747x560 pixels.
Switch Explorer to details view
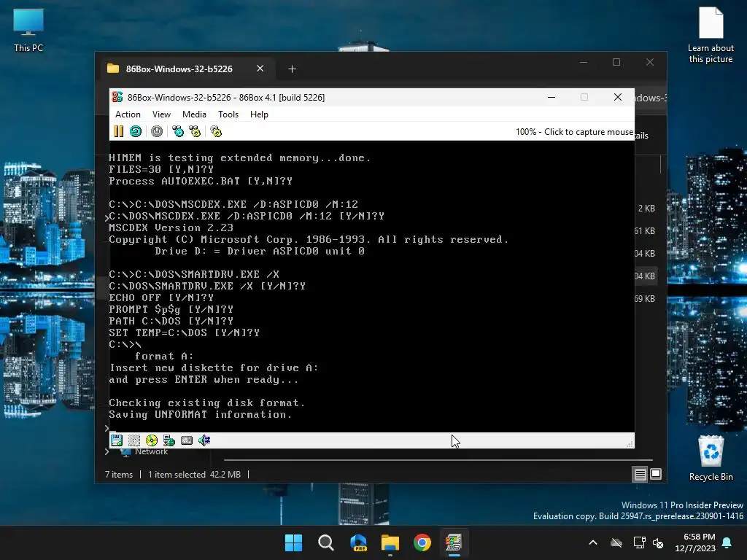(640, 474)
